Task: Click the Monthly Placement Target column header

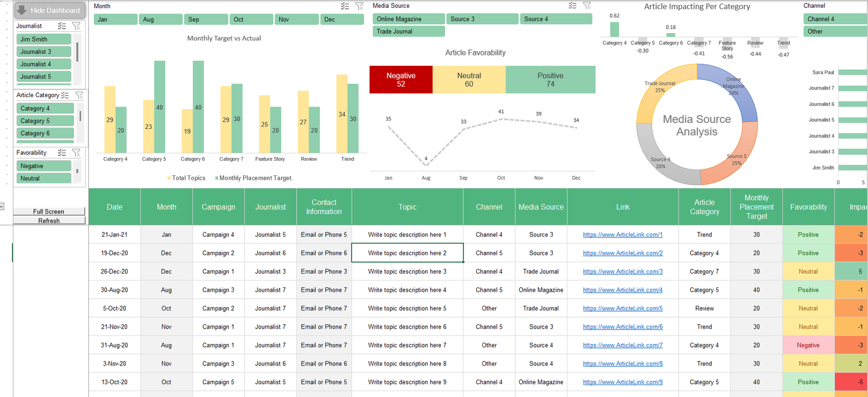Action: click(756, 207)
